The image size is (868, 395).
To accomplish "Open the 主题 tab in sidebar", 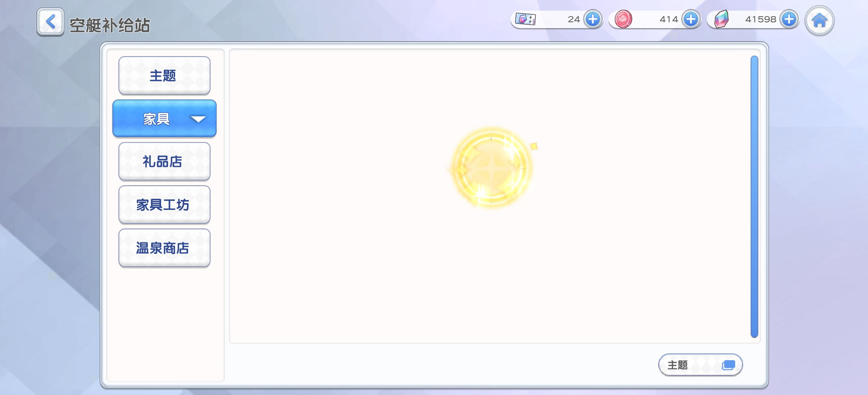I will click(165, 76).
